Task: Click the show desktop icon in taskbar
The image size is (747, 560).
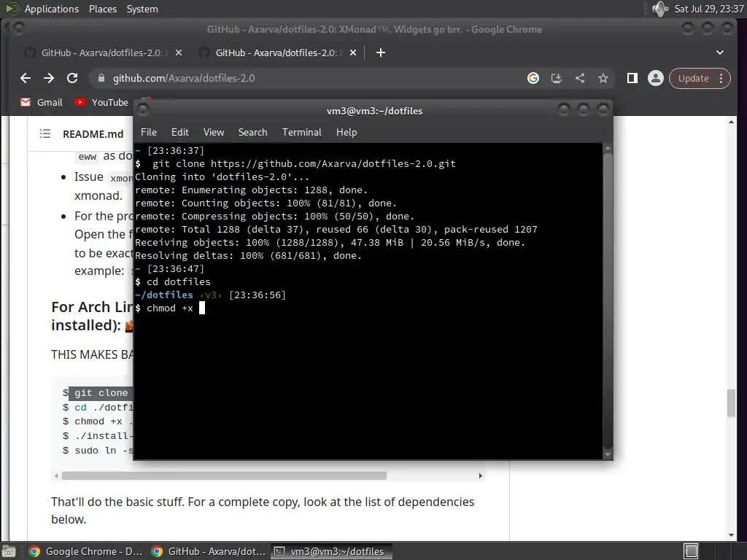Action: click(x=9, y=551)
